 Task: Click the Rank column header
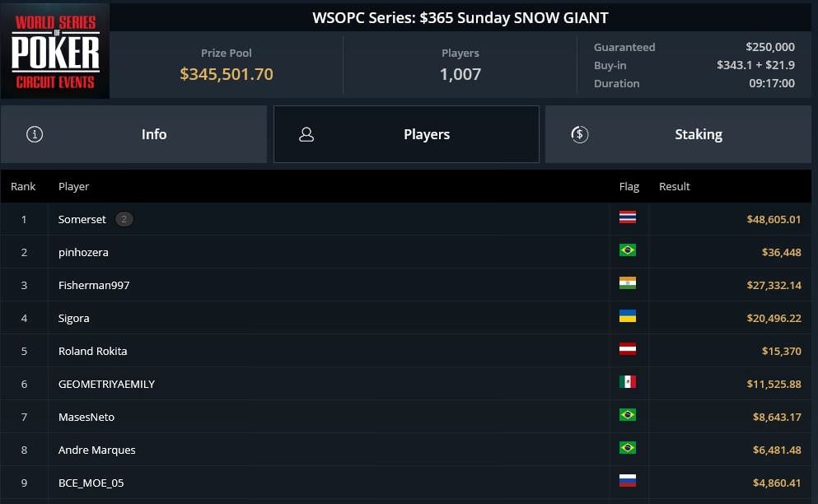tap(23, 187)
